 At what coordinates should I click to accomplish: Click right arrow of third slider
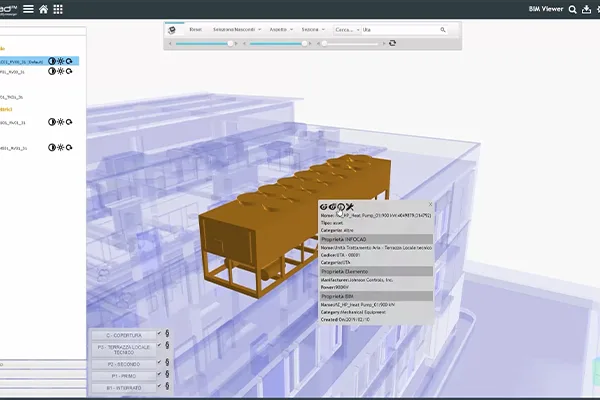pyautogui.click(x=384, y=44)
